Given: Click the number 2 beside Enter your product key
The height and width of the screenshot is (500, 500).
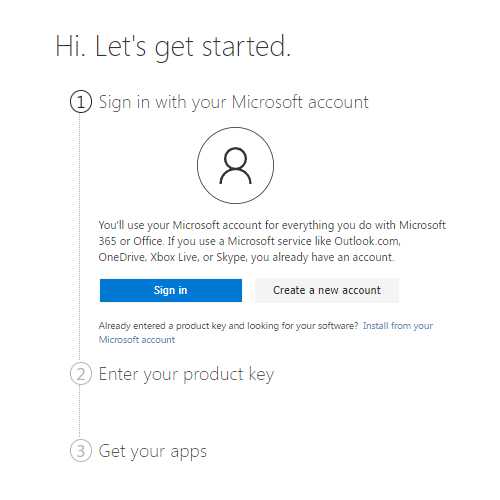Looking at the screenshot, I should [81, 374].
